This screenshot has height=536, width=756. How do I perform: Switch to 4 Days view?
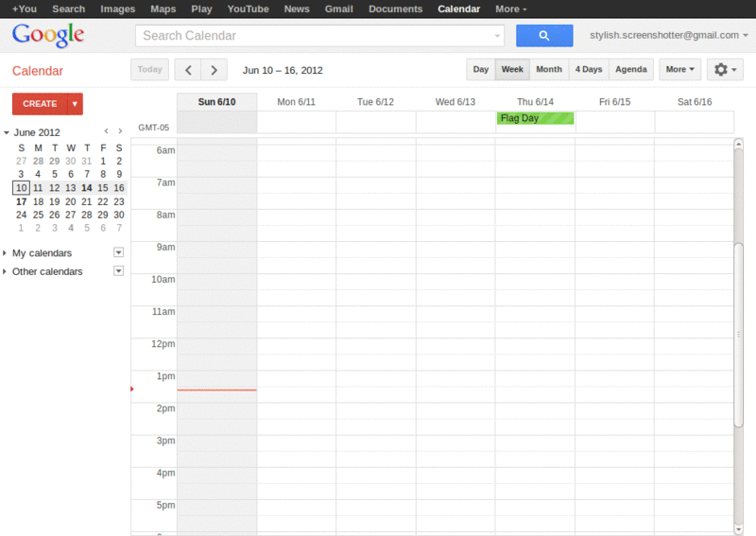[589, 69]
